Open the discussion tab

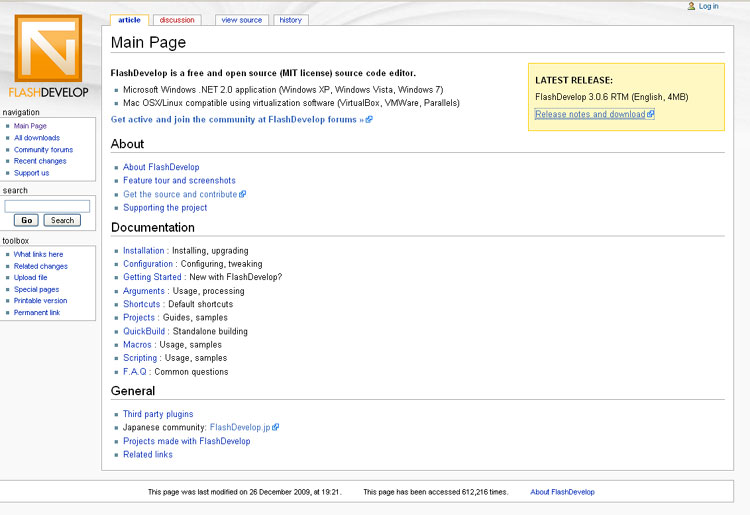(x=177, y=20)
